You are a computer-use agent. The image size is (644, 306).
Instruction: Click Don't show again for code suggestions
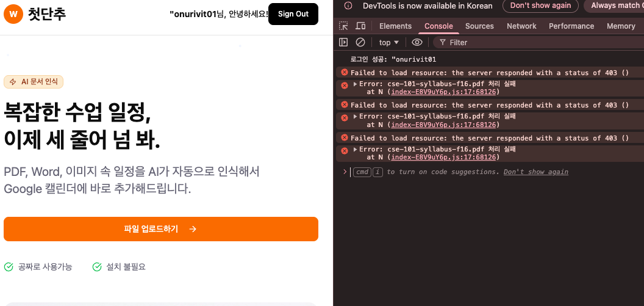coord(536,172)
